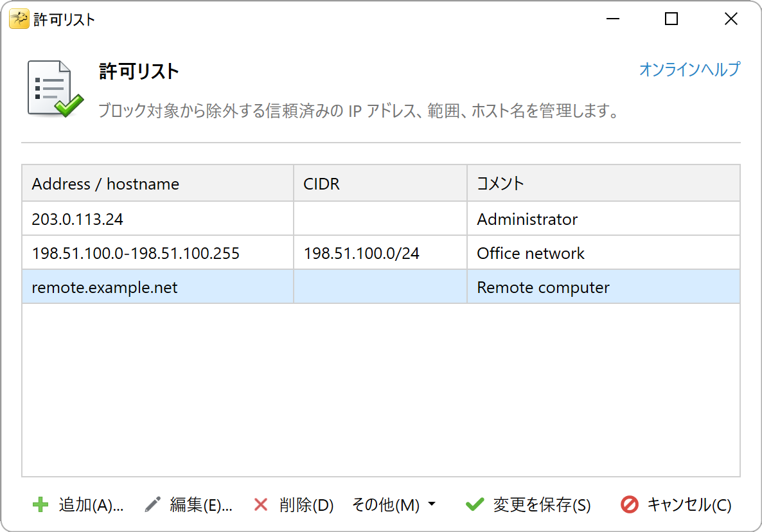The width and height of the screenshot is (762, 532).
Task: Click the green plus Add icon
Action: [x=40, y=504]
